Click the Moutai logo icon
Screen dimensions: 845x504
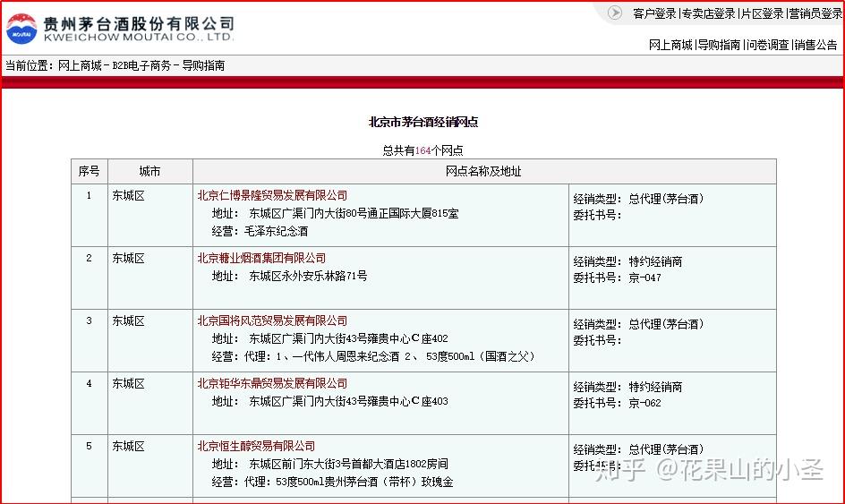click(21, 29)
